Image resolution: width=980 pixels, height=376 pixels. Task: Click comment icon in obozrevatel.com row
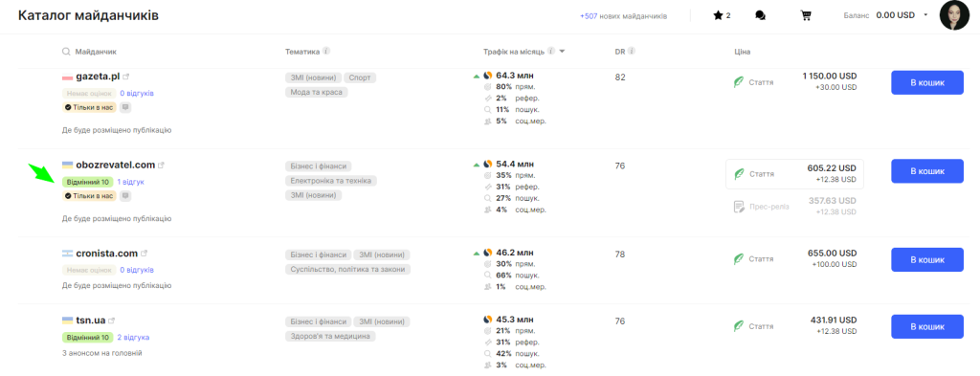click(x=125, y=196)
